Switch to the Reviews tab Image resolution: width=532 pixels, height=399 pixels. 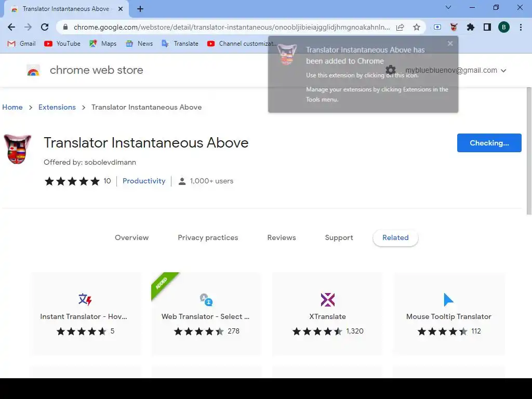pyautogui.click(x=282, y=237)
